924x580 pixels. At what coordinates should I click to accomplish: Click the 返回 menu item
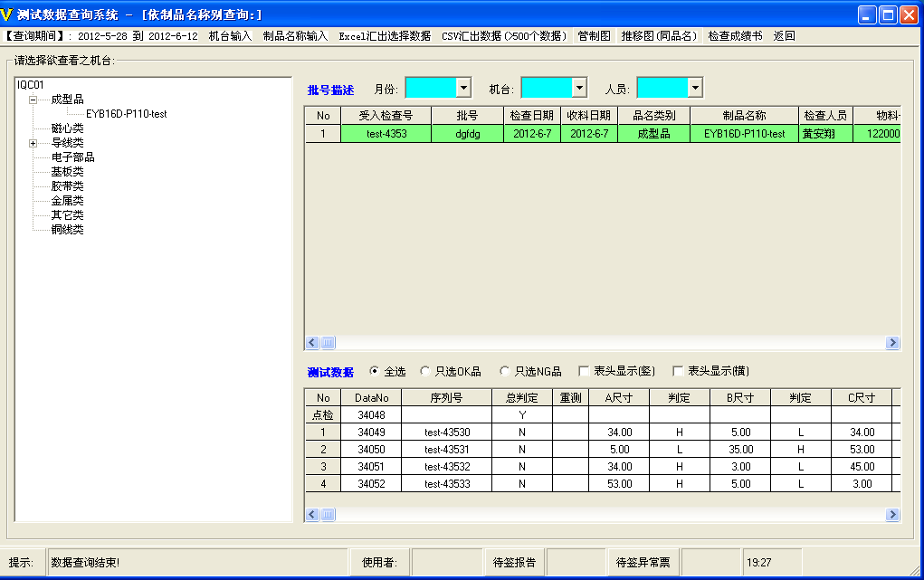[x=784, y=36]
